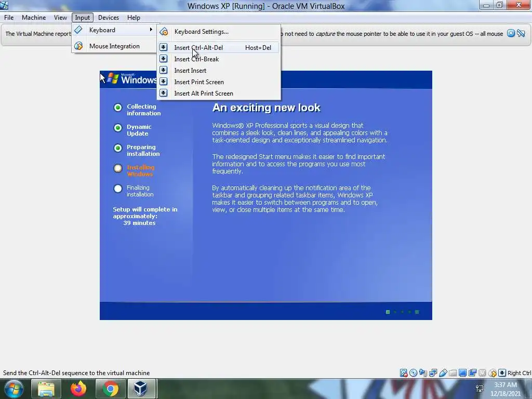Click the Mouse Integration icon in menu
Screen dimensions: 532x399
(78, 46)
